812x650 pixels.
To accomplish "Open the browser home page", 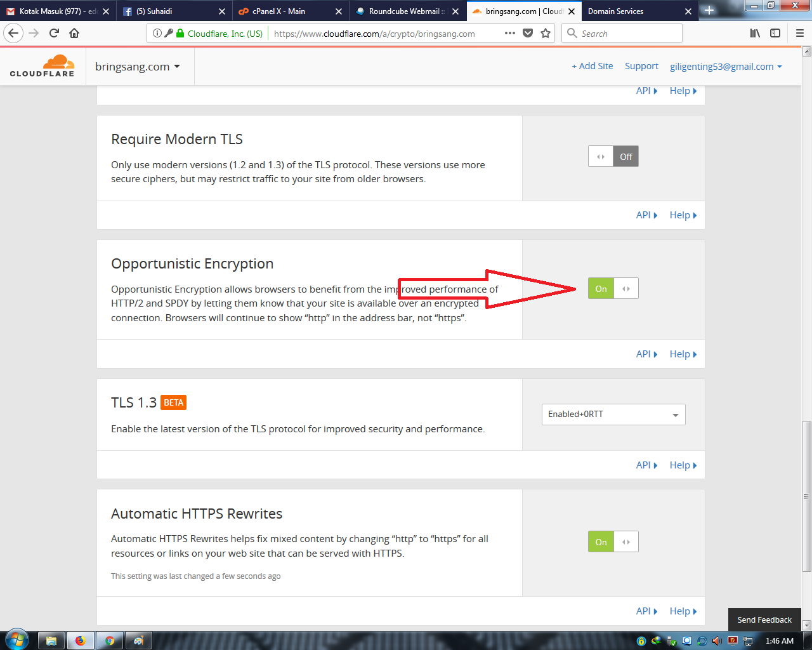I will pos(74,33).
